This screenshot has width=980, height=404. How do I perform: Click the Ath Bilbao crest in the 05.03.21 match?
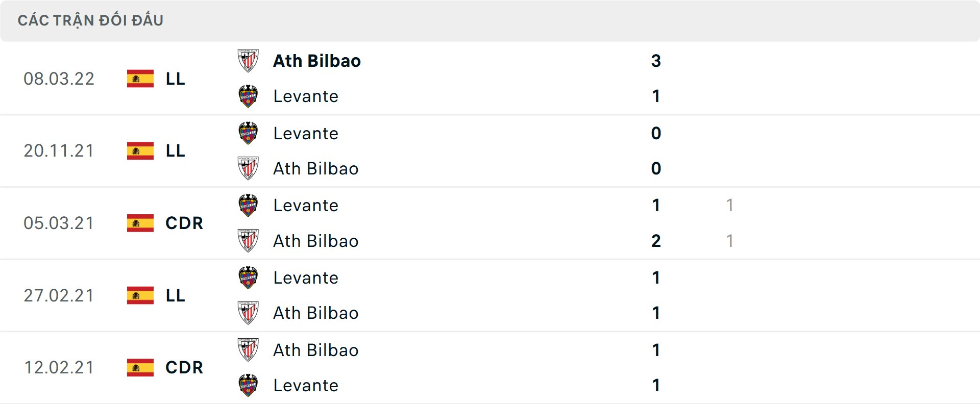pyautogui.click(x=249, y=241)
